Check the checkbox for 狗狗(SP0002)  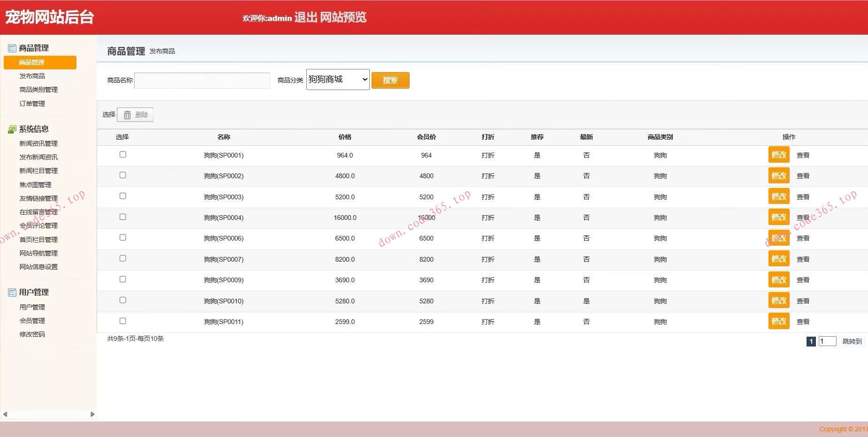[123, 175]
